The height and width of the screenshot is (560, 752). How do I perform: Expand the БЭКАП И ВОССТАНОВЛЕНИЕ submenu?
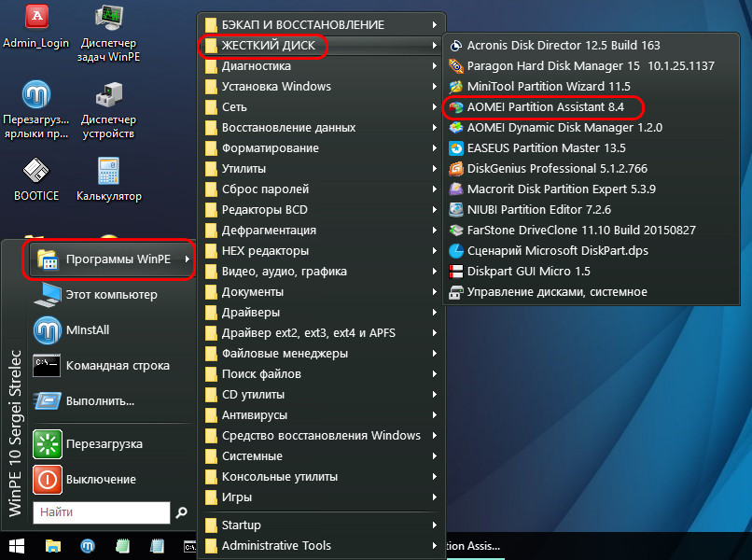pos(321,25)
